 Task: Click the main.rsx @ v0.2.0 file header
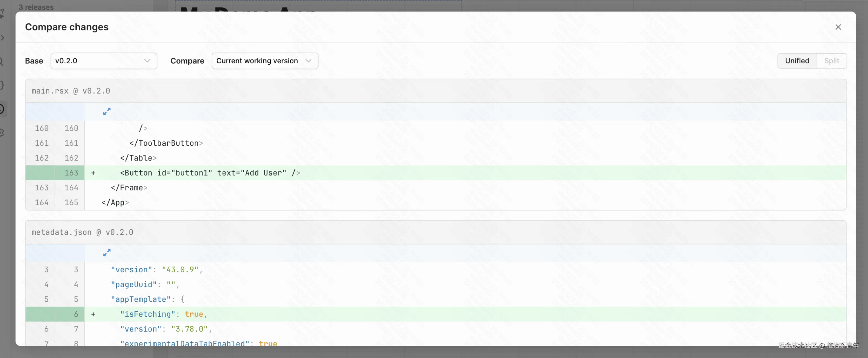tap(71, 91)
